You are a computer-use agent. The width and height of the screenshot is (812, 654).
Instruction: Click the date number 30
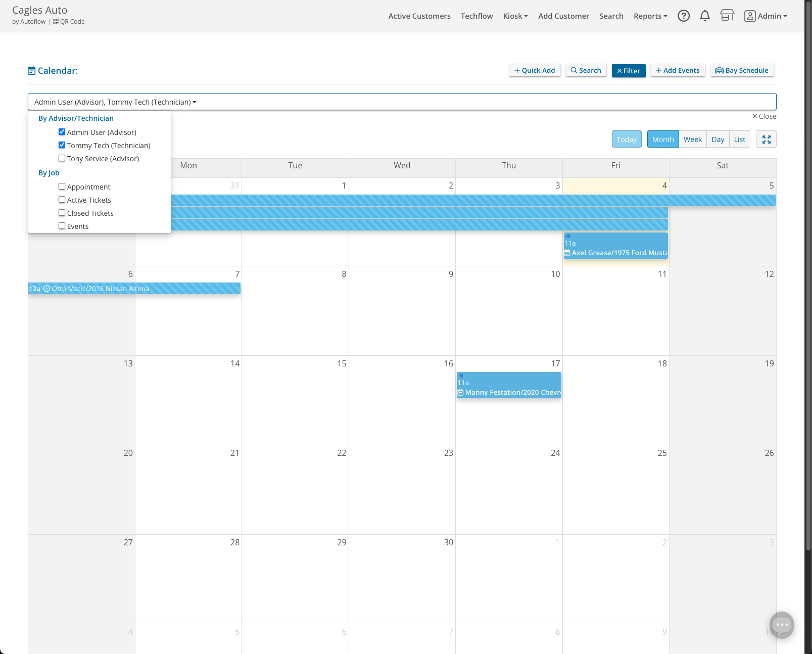pos(448,542)
